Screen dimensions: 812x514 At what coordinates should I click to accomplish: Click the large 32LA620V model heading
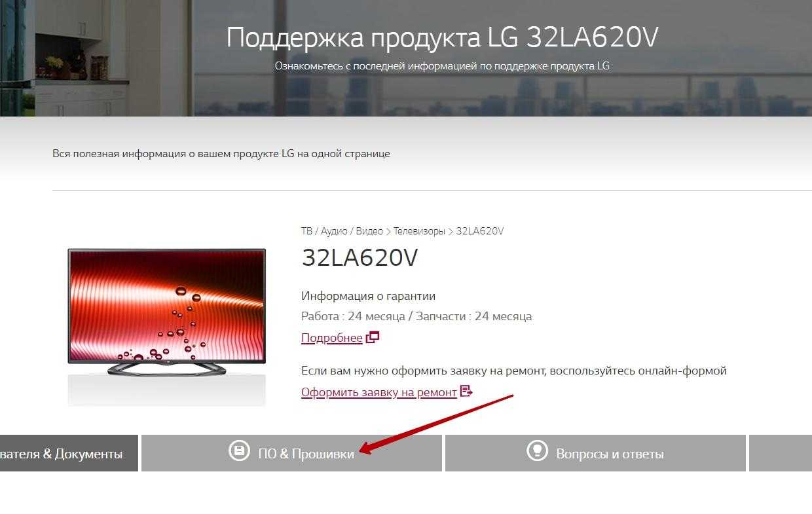[x=360, y=258]
